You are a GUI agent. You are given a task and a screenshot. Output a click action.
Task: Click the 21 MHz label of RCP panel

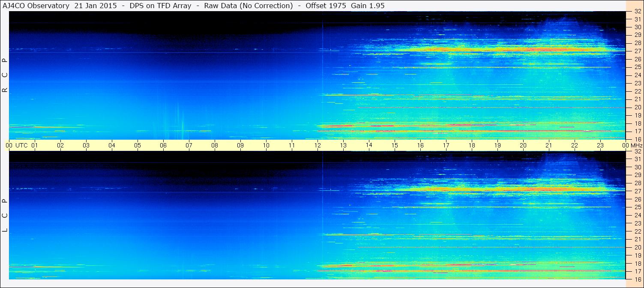pyautogui.click(x=638, y=99)
